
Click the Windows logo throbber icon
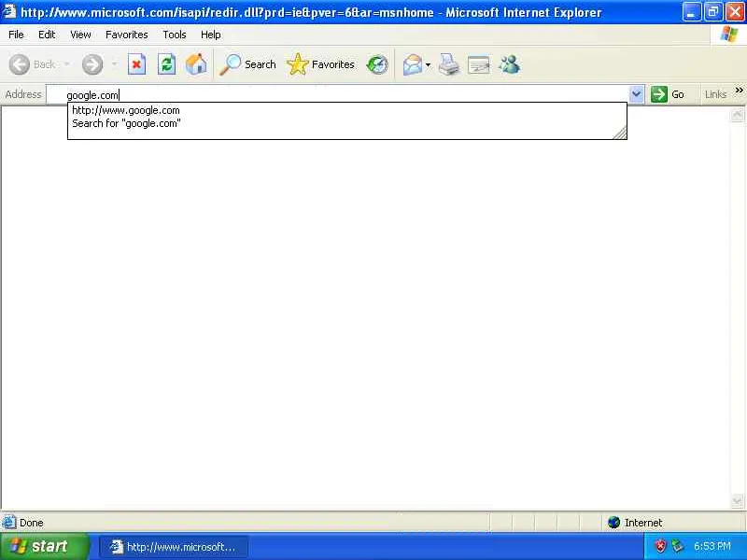(729, 35)
